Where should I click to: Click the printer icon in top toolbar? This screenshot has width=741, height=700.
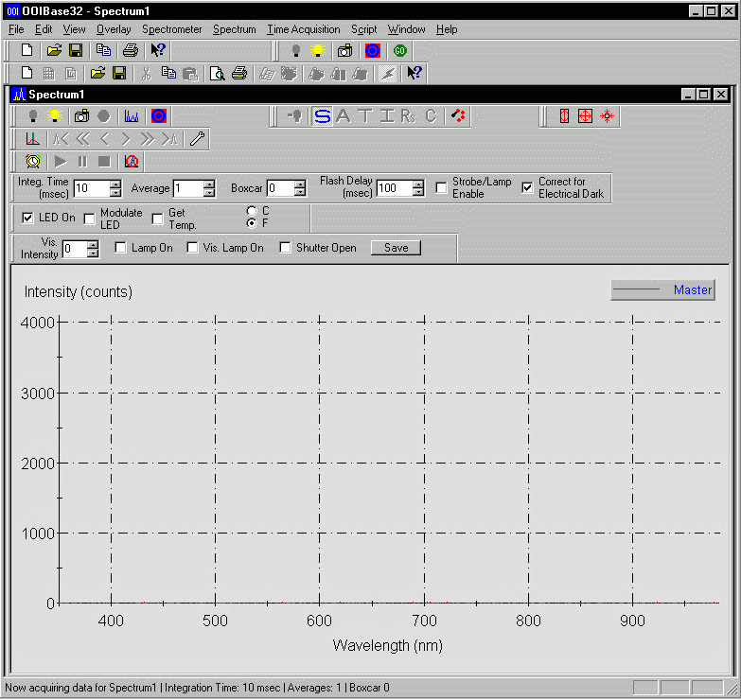click(131, 50)
